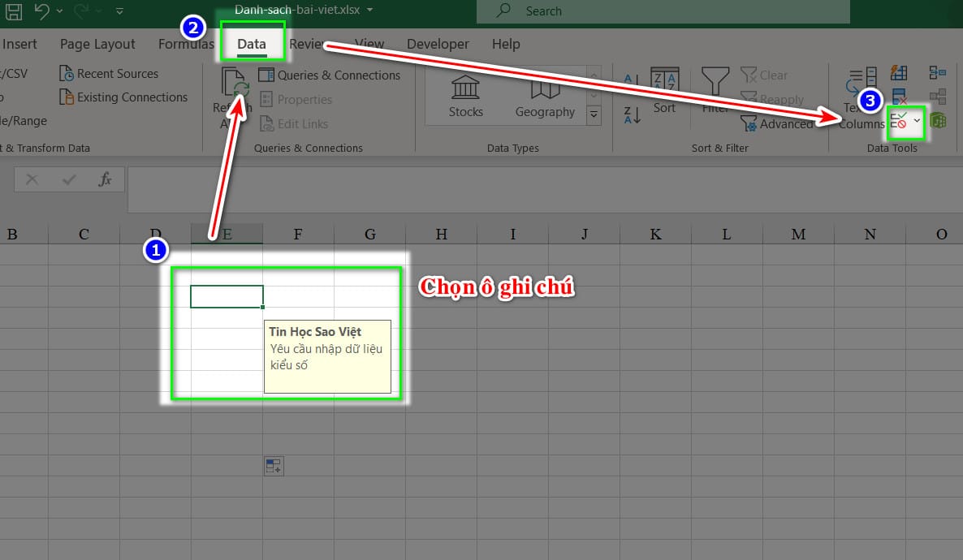963x560 pixels.
Task: Open the Page Layout tab
Action: pyautogui.click(x=97, y=44)
